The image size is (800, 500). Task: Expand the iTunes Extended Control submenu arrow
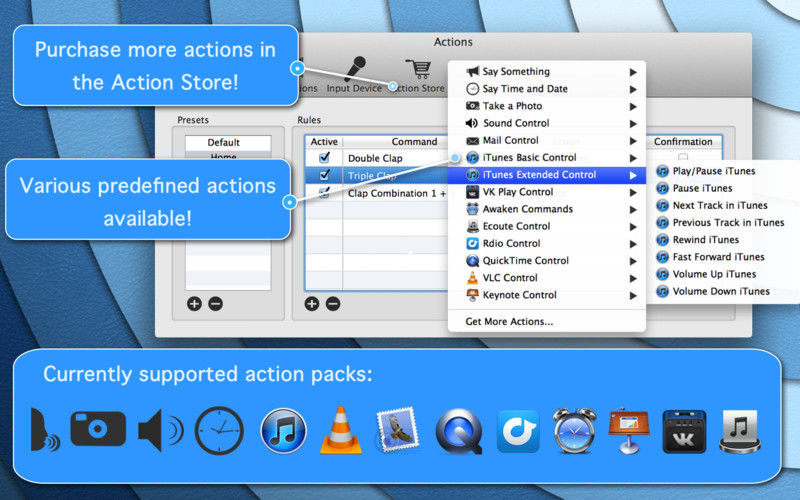(633, 176)
